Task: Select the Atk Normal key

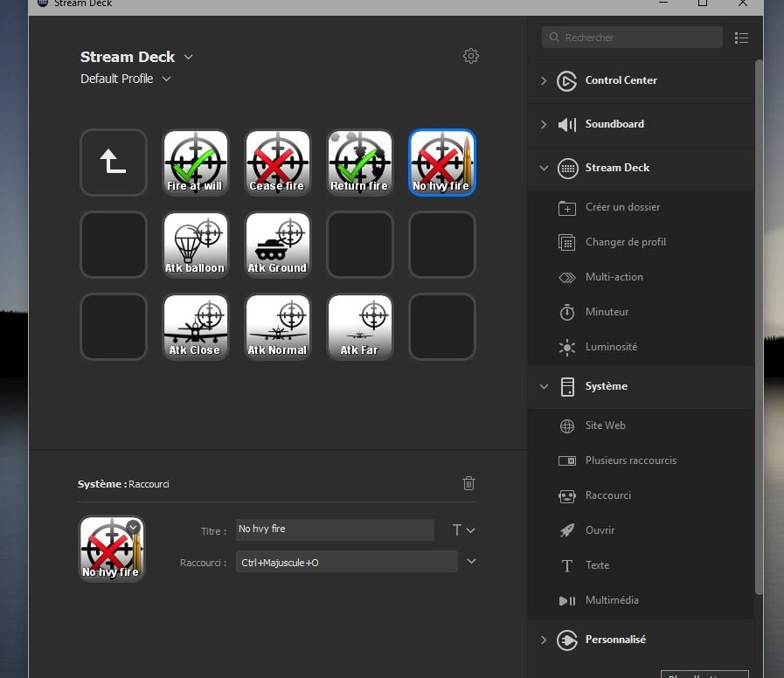Action: click(x=277, y=327)
